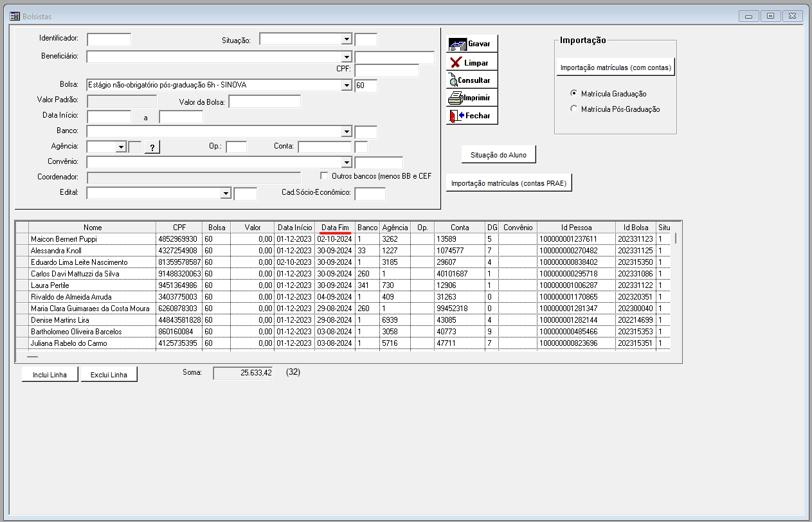
Task: Expand the Bolsa dropdown list
Action: click(x=347, y=85)
